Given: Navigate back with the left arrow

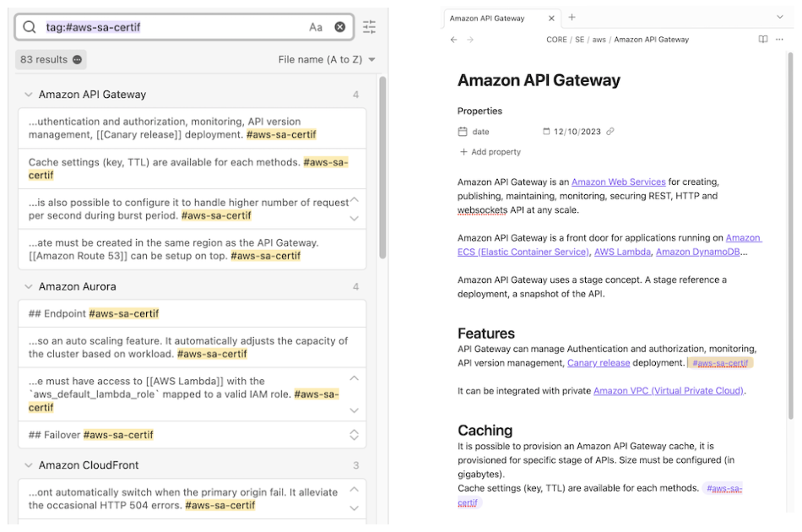Looking at the screenshot, I should point(453,40).
